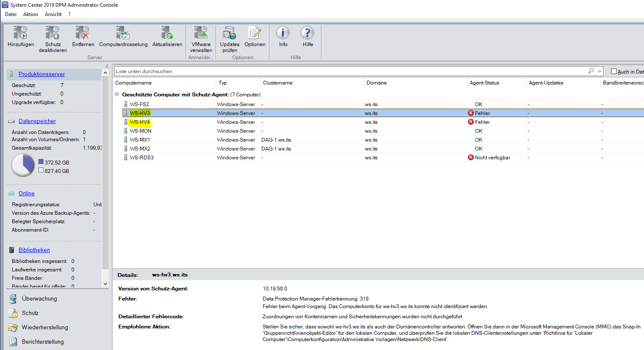
Task: Click the Hinzufügen toolbar icon
Action: (x=20, y=33)
